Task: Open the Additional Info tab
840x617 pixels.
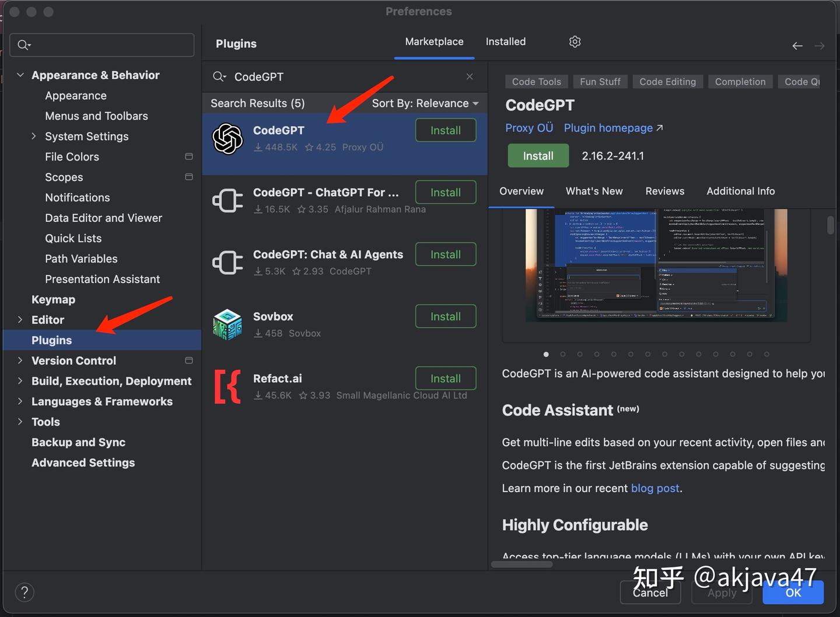Action: (x=740, y=191)
